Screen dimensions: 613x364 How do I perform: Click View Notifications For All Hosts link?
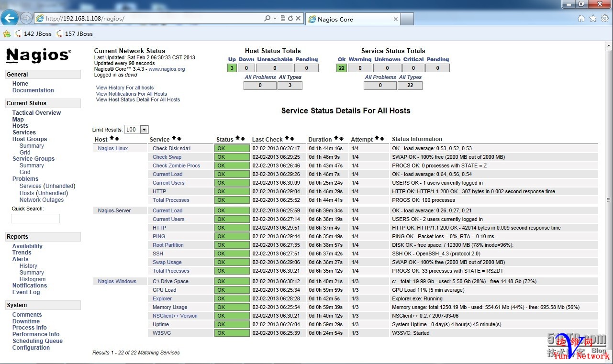point(132,94)
